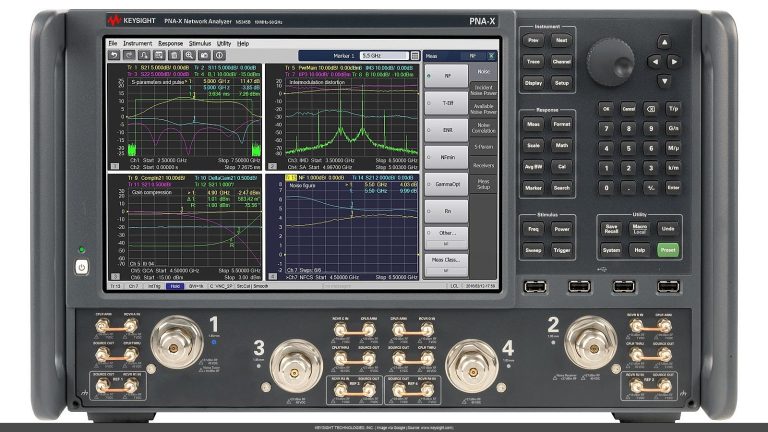Click the LCL indicator in the status bar
This screenshot has height=432, width=768.
[454, 286]
